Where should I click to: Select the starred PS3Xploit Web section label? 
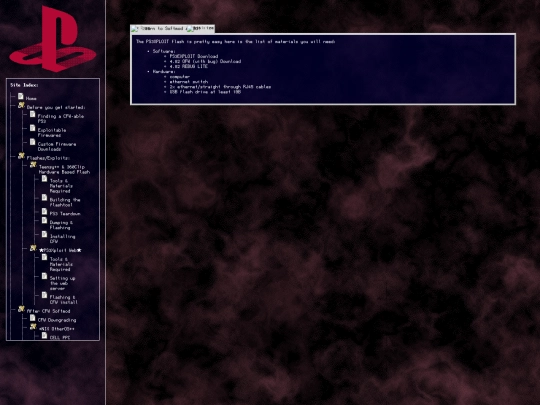pyautogui.click(x=60, y=250)
